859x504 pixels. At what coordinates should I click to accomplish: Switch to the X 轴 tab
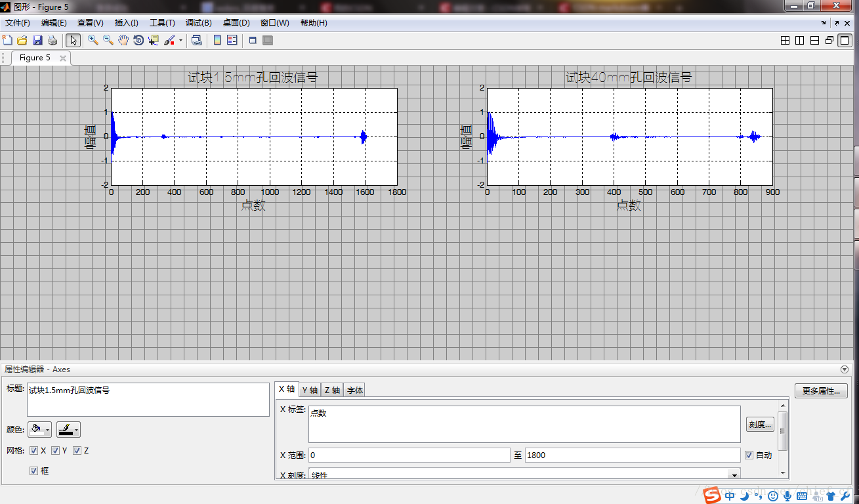click(x=287, y=389)
